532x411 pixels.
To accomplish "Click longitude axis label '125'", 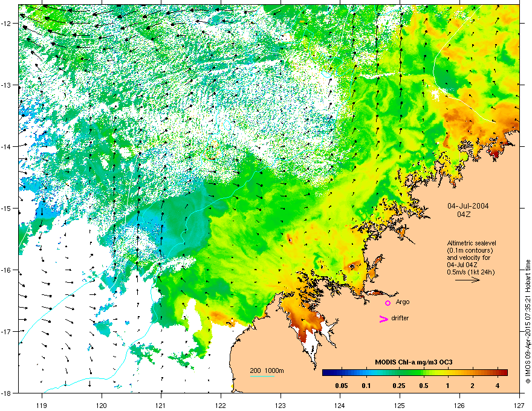I will 400,405.
